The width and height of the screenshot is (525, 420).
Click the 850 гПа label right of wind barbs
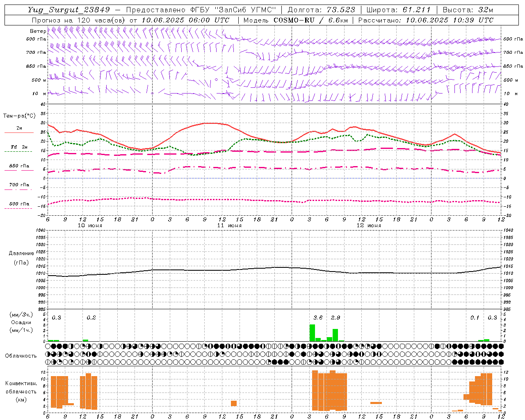[x=513, y=66]
